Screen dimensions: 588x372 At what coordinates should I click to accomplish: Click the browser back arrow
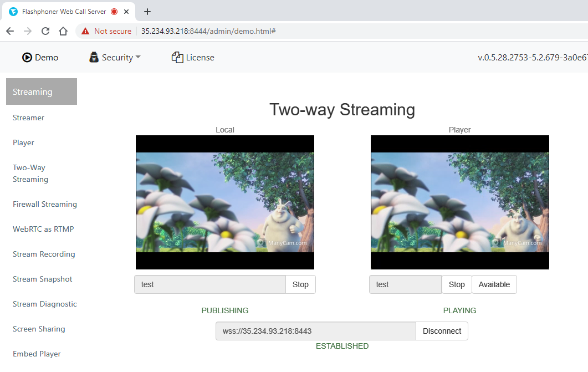pyautogui.click(x=10, y=31)
